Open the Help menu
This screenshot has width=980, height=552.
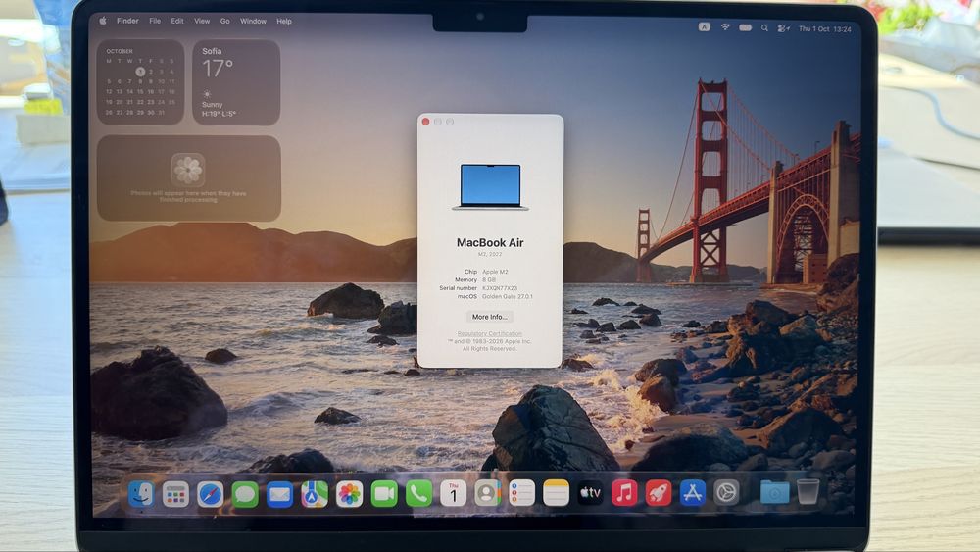pyautogui.click(x=284, y=21)
